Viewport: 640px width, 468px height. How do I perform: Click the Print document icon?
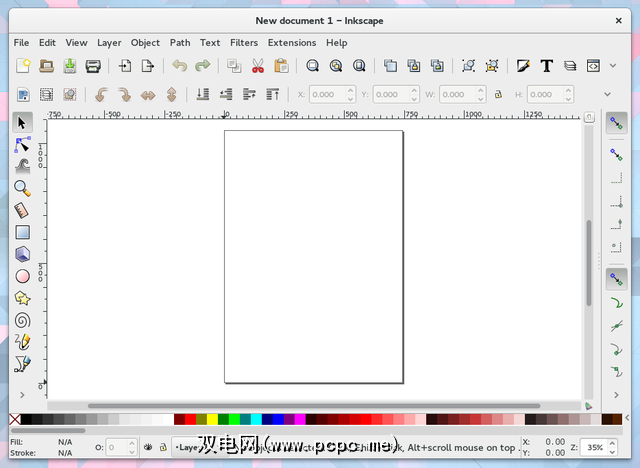click(x=93, y=67)
